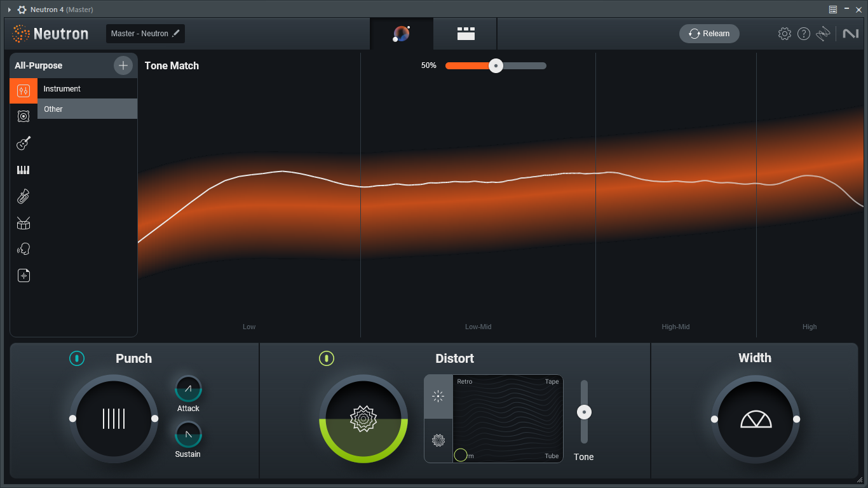Switch to the module chain view tab
Image resolution: width=868 pixels, height=488 pixels.
click(x=465, y=33)
